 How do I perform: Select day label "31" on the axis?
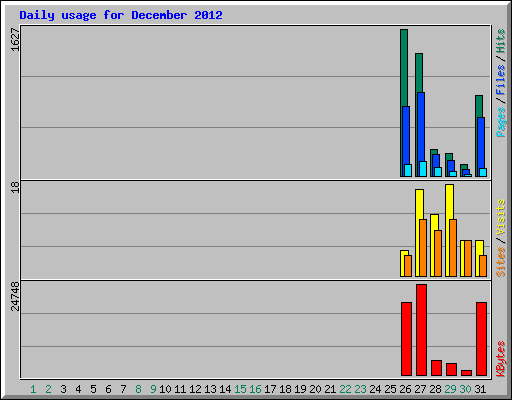point(480,389)
